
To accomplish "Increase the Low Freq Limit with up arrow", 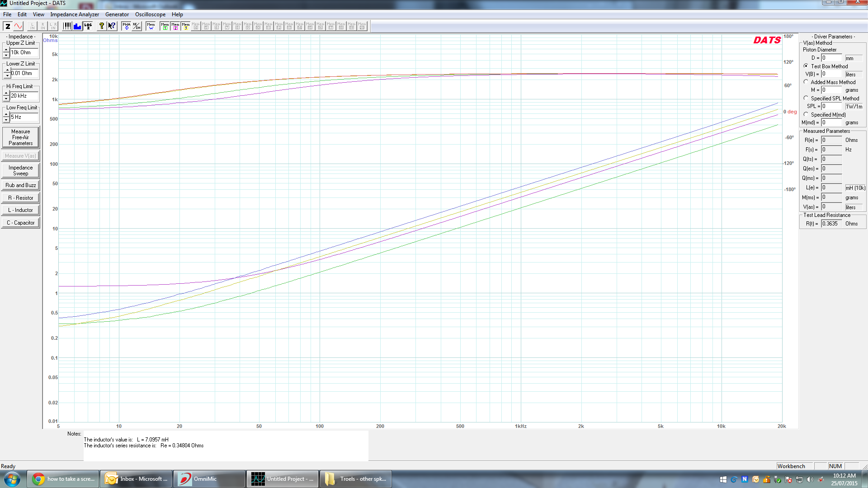I will (6, 114).
